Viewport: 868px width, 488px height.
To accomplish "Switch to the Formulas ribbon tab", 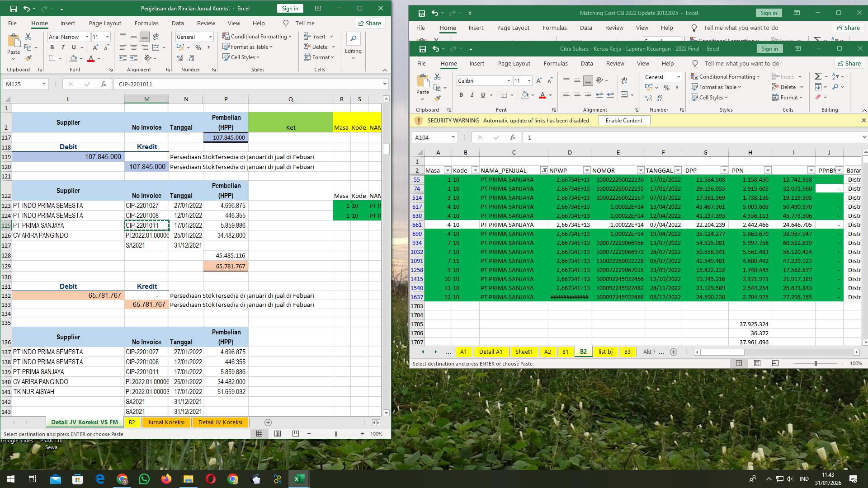I will pyautogui.click(x=556, y=63).
